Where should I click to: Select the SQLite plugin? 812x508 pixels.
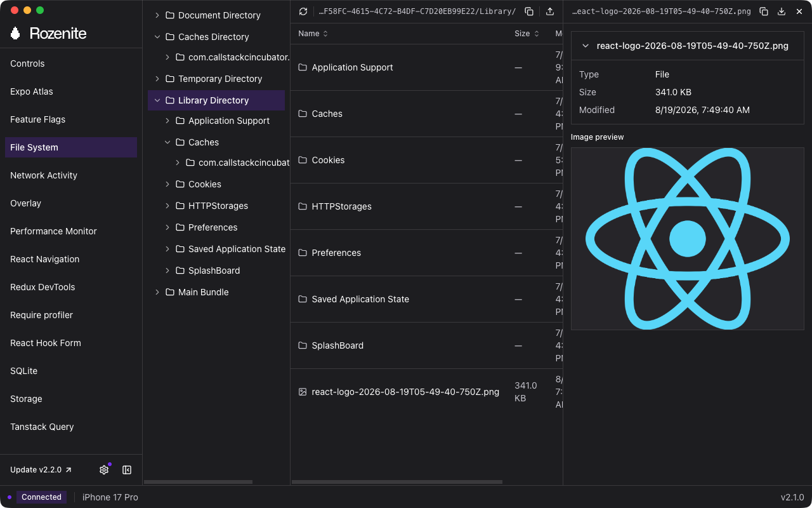tap(71, 371)
